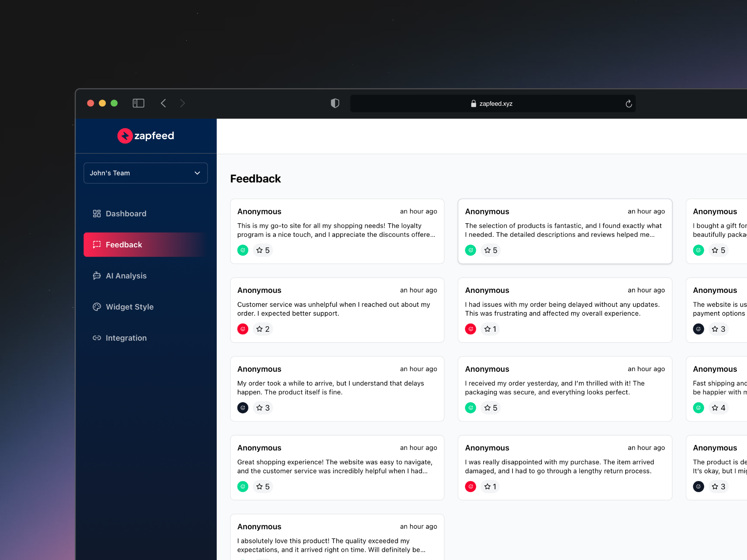This screenshot has height=560, width=747.
Task: Open the delayed order 1-star feedback card
Action: [565, 310]
